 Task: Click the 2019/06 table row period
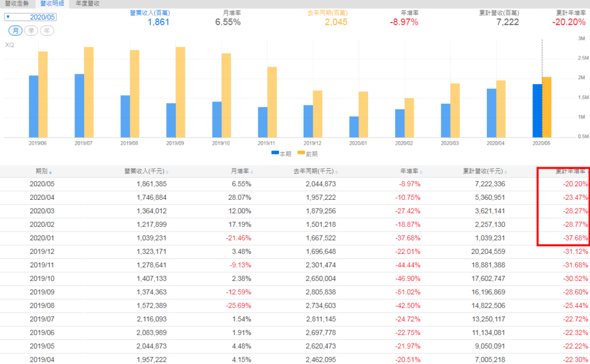(42, 333)
